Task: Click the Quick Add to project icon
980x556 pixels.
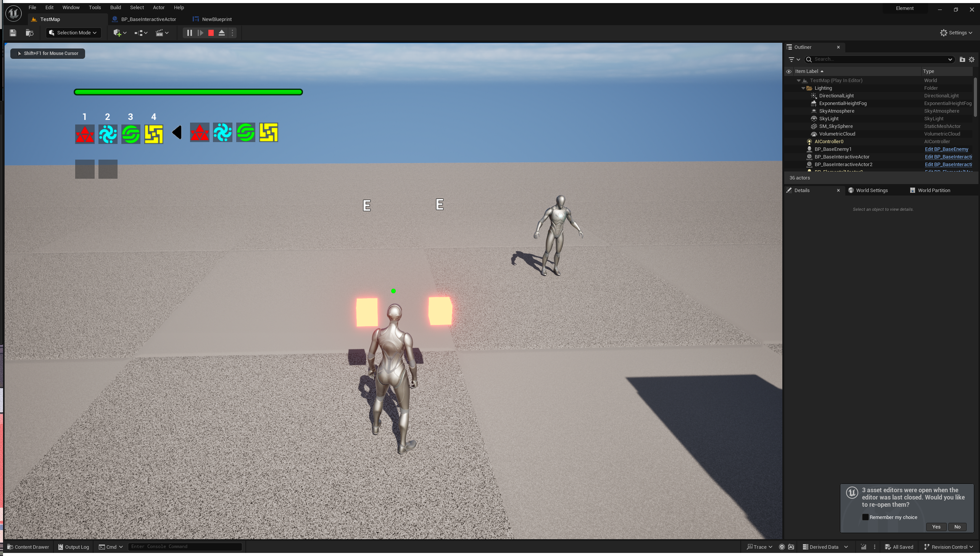Action: click(x=119, y=33)
